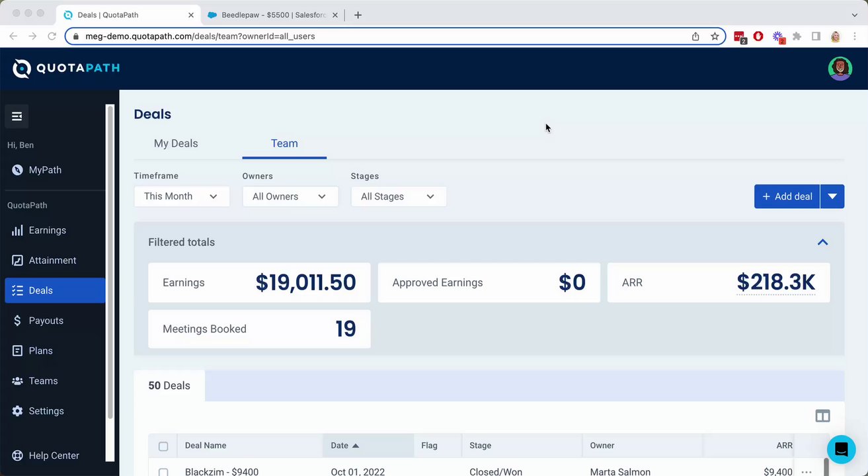Select the Team tab
868x476 pixels.
pos(284,143)
